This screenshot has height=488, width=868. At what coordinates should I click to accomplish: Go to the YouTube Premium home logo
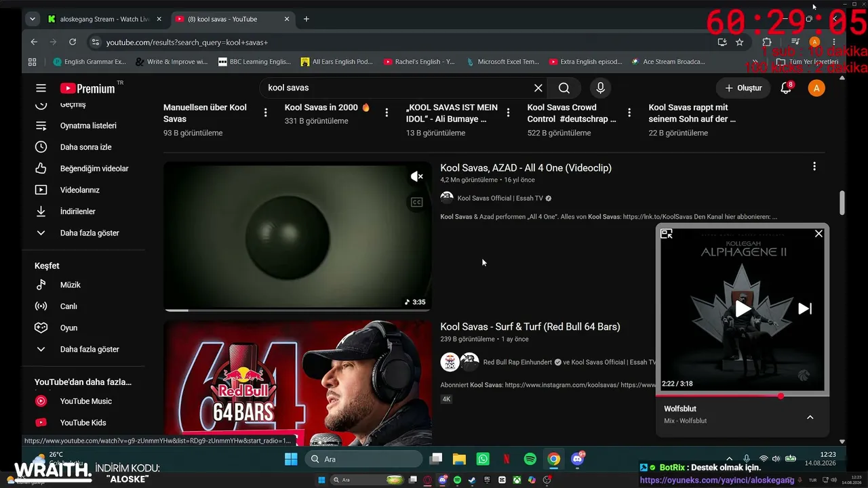point(87,88)
